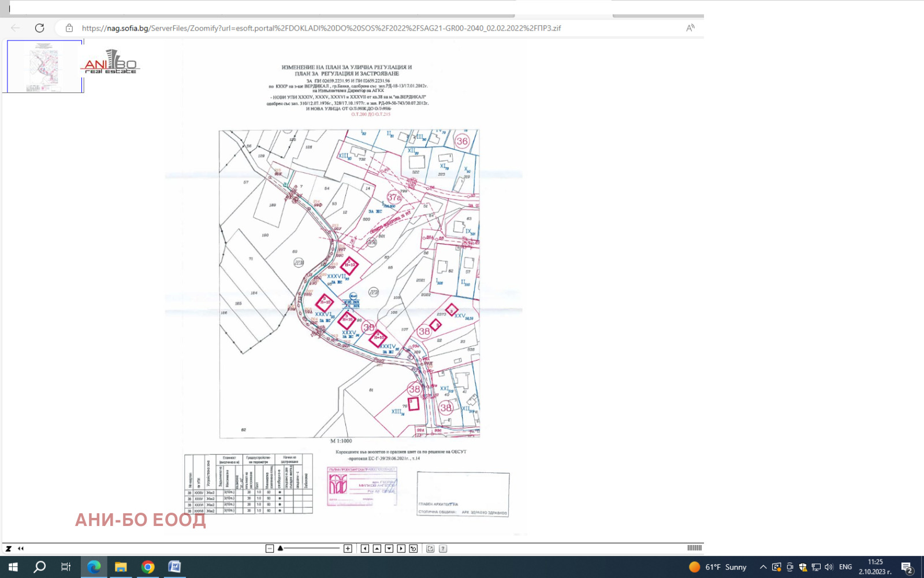Pan the map down with arrow button
The height and width of the screenshot is (578, 924).
point(389,549)
